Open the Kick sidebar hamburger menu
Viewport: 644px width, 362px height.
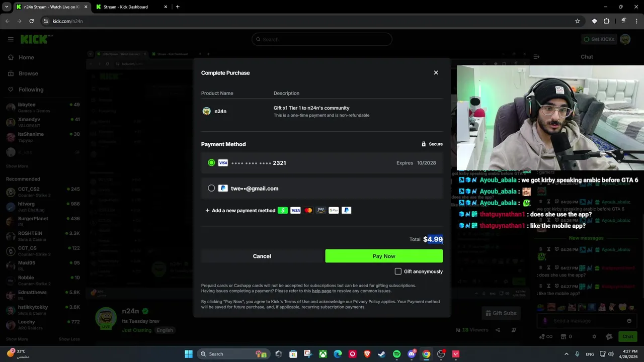11,39
